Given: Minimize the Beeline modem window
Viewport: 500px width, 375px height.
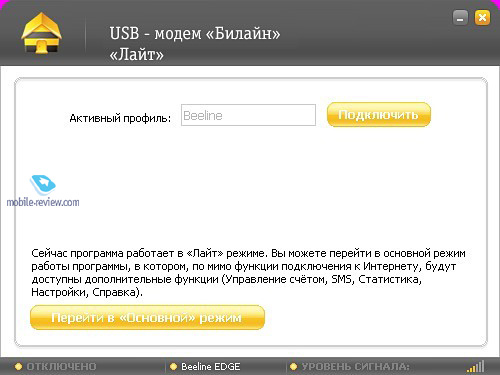Looking at the screenshot, I should 460,18.
